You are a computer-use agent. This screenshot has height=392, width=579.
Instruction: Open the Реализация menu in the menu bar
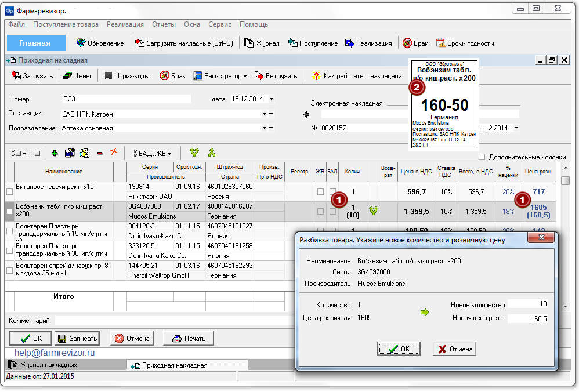point(125,24)
